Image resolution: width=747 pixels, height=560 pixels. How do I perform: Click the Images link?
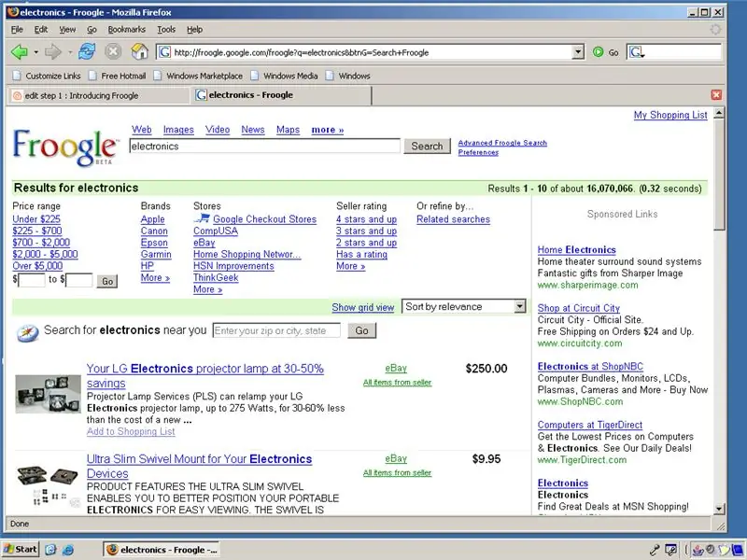(x=178, y=130)
